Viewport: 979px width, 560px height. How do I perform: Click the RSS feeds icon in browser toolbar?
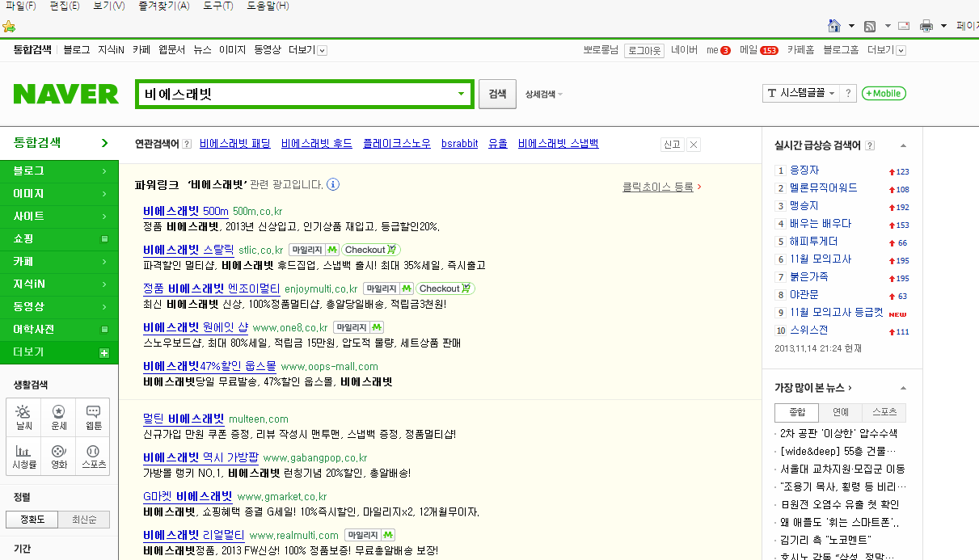point(870,26)
